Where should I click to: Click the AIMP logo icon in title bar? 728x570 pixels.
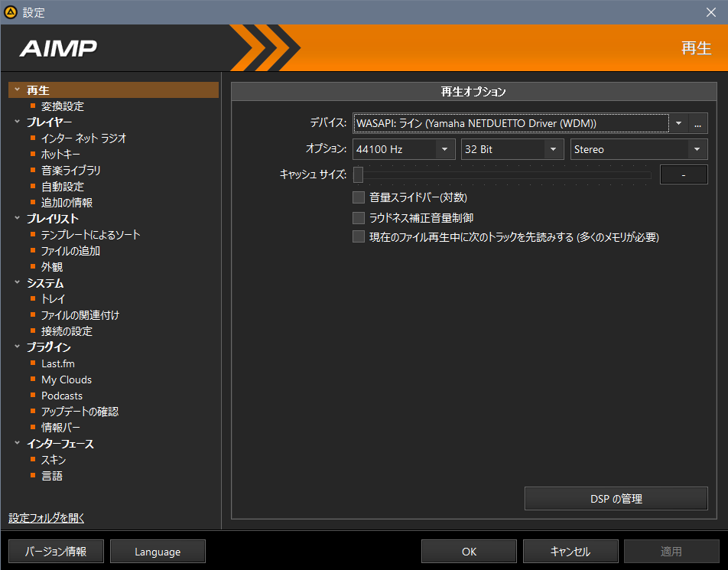[x=10, y=12]
